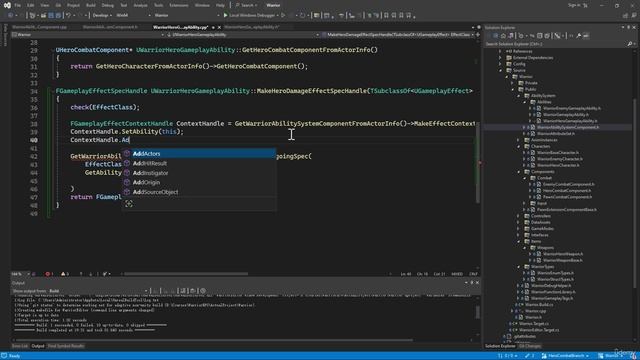Open the File menu
The width and height of the screenshot is (640, 360).
[18, 5]
